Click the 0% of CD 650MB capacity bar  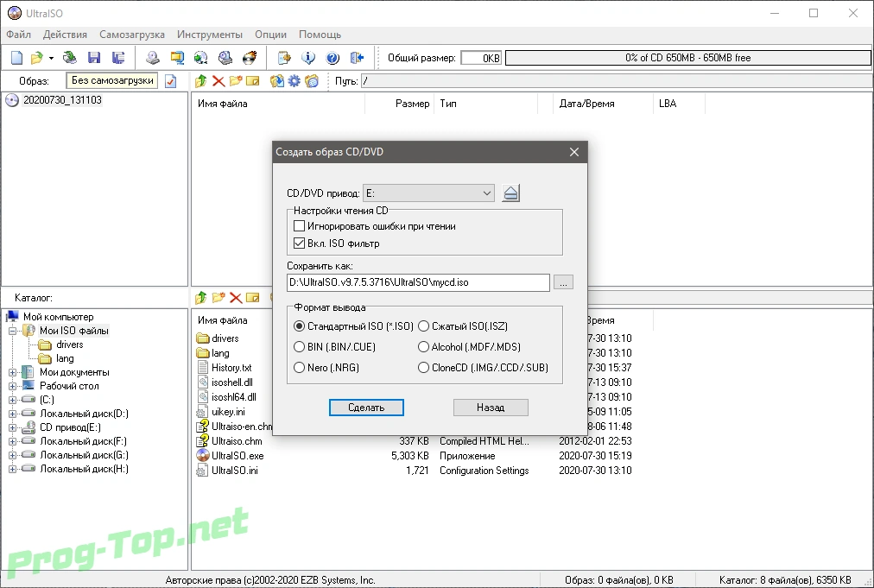(x=687, y=58)
